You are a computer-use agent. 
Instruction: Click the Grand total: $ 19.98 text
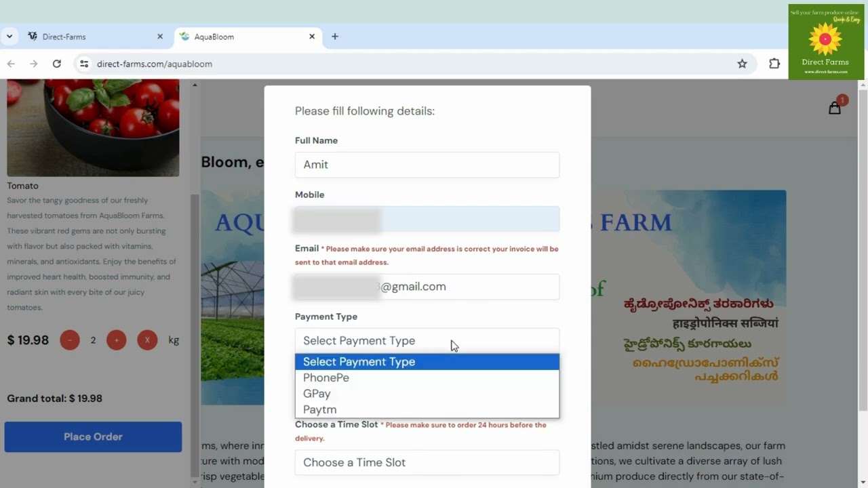click(x=55, y=399)
